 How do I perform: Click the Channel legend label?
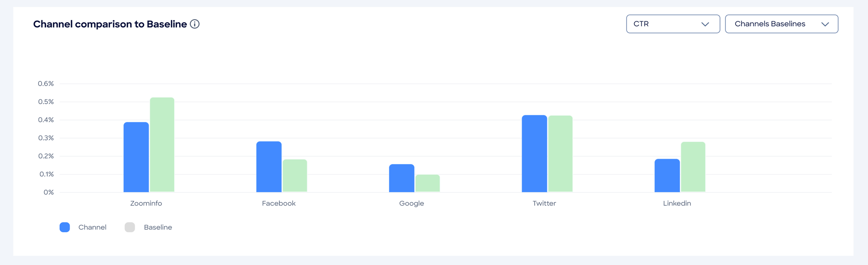92,227
